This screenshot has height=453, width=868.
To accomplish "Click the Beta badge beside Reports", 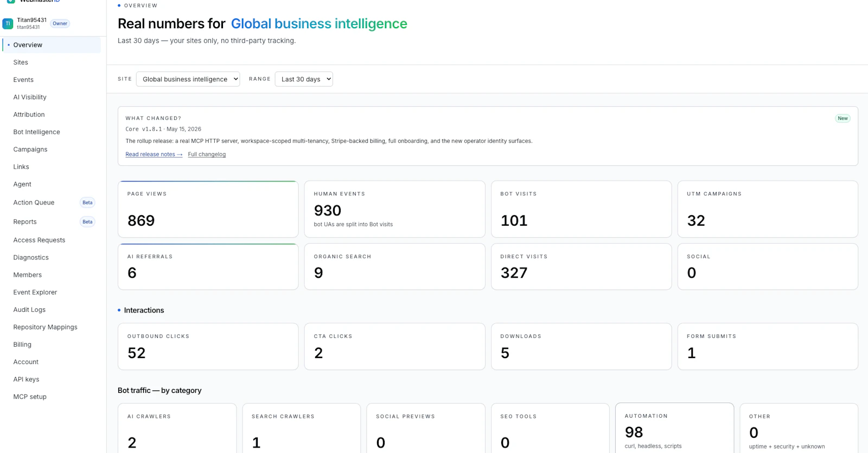I will [87, 222].
